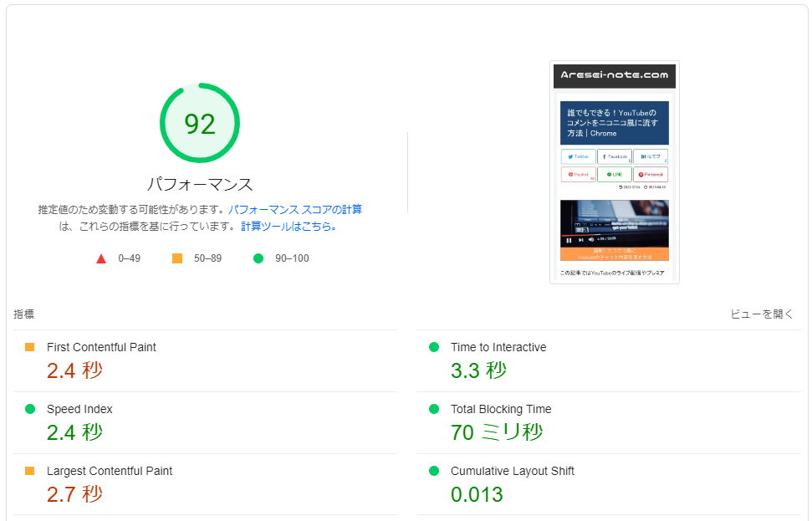Select the Cumulative Layout Shift label
The height and width of the screenshot is (521, 812).
pos(513,471)
